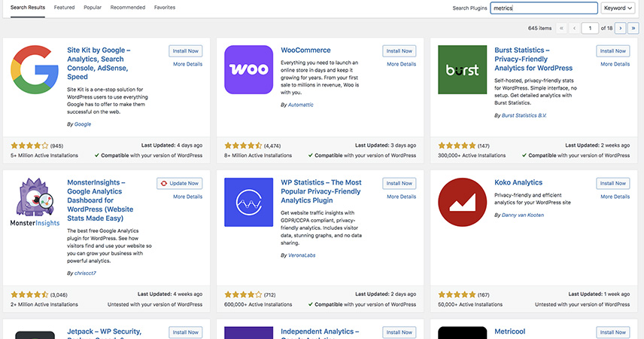
Task: Click the Koko Analytics red chart icon
Action: [462, 202]
